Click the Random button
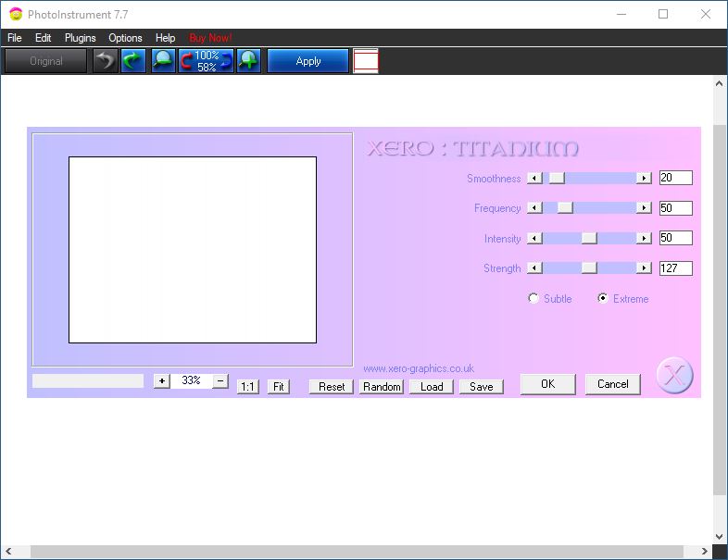The height and width of the screenshot is (560, 728). point(382,387)
